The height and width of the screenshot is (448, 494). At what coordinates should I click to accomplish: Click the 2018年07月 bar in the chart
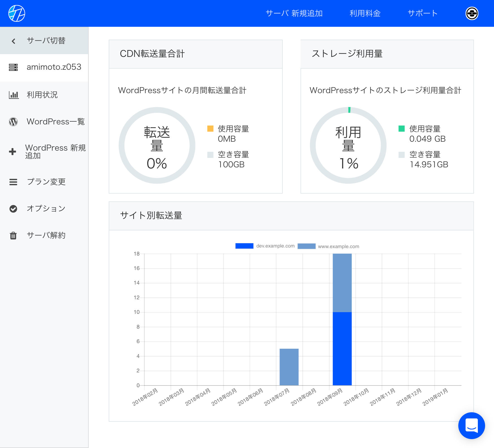pos(289,367)
